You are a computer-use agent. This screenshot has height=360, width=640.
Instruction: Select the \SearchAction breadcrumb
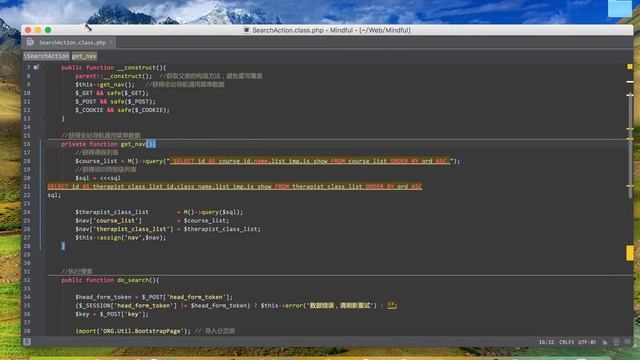[46, 56]
